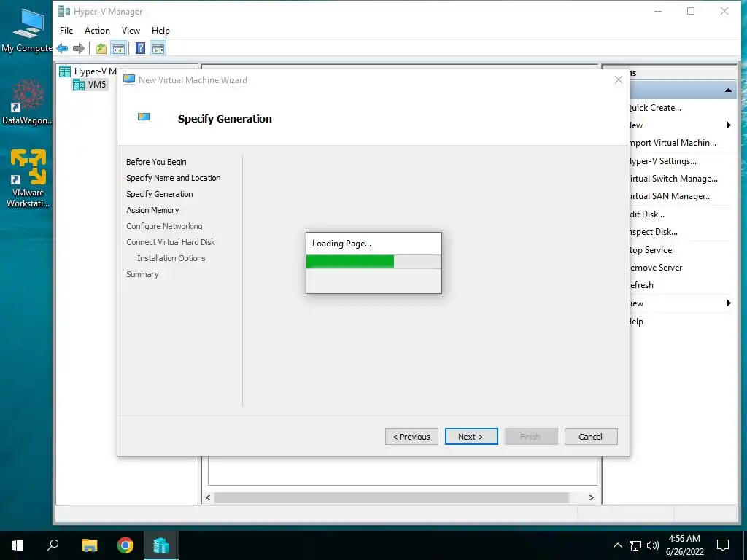The width and height of the screenshot is (747, 560).
Task: Collapse the Actions pane section arrow
Action: pyautogui.click(x=728, y=90)
